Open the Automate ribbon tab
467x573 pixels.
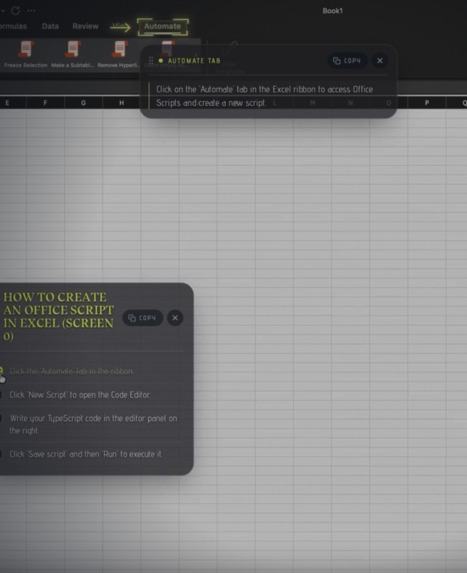click(x=163, y=27)
